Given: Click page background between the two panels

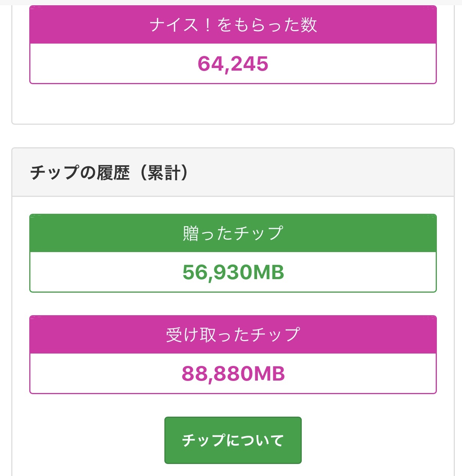Looking at the screenshot, I should 233,136.
